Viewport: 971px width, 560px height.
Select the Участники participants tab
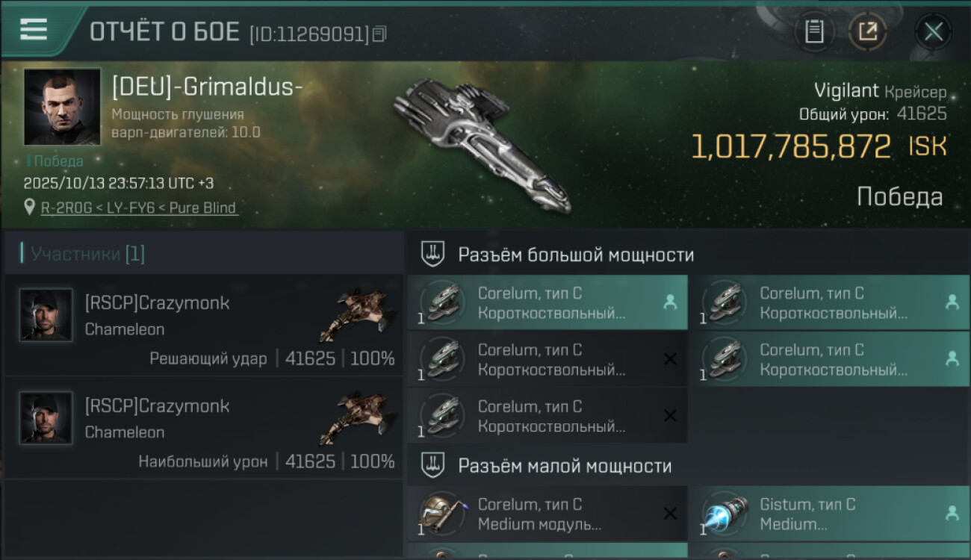[82, 254]
